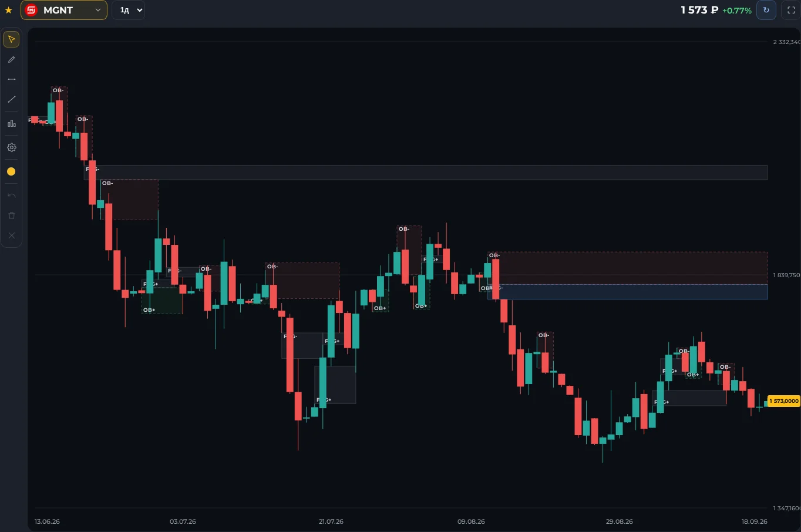
Task: Click the 1 839,750 price axis label
Action: 786,275
